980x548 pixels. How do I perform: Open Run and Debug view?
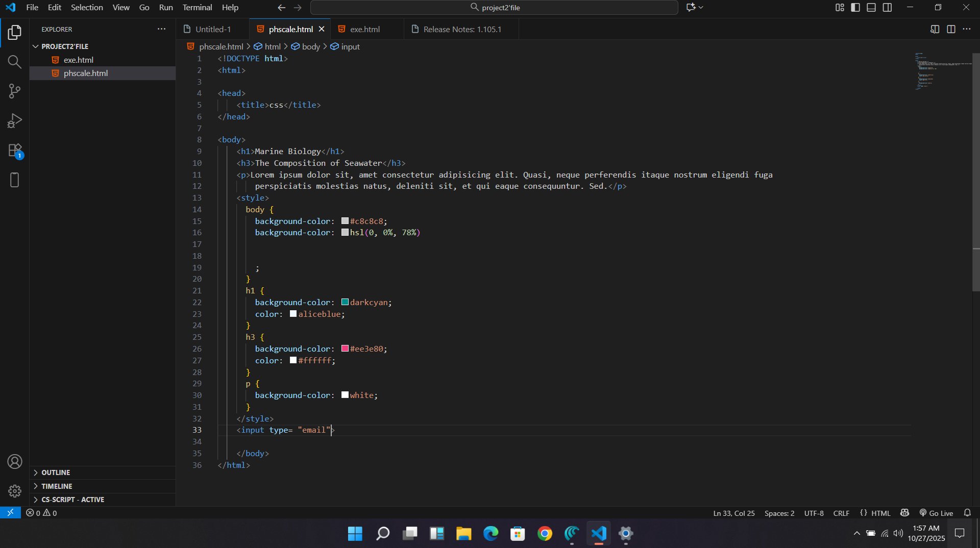[14, 121]
